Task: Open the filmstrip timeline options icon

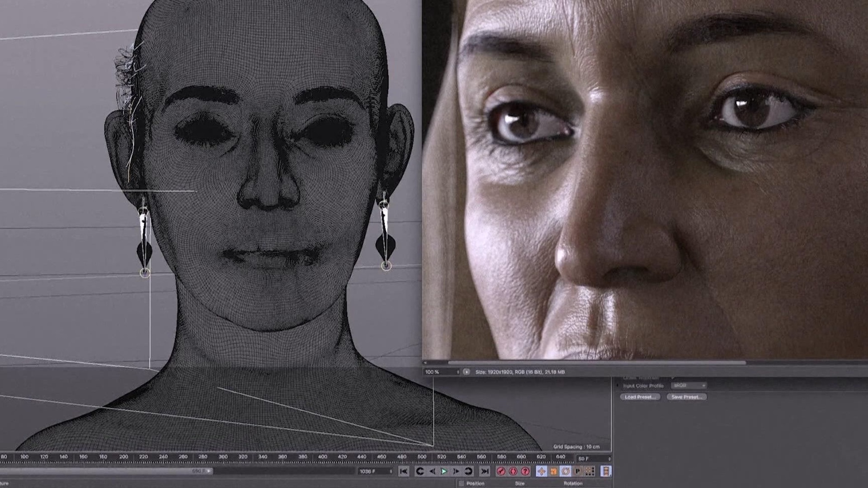Action: tap(606, 471)
